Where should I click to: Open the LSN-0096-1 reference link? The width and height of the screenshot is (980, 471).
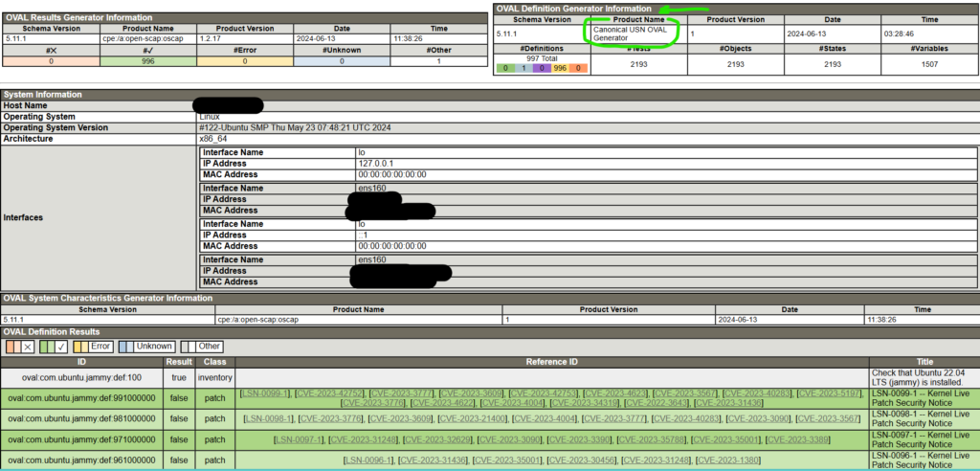[367, 460]
